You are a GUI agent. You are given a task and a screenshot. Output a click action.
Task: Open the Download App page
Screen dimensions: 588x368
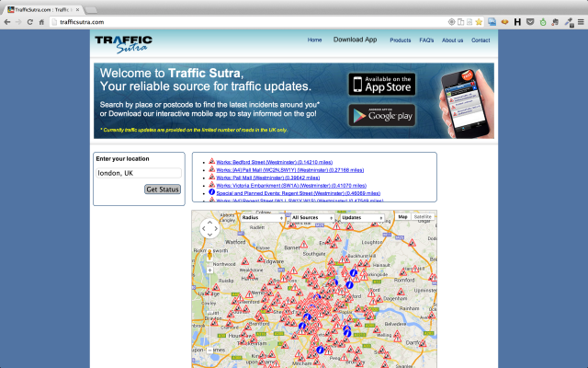(x=356, y=40)
